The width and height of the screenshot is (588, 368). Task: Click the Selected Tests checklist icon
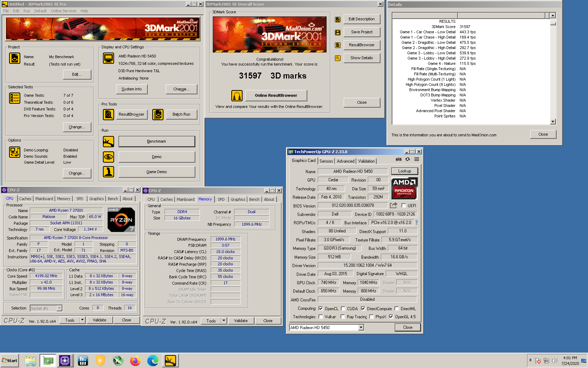click(15, 98)
